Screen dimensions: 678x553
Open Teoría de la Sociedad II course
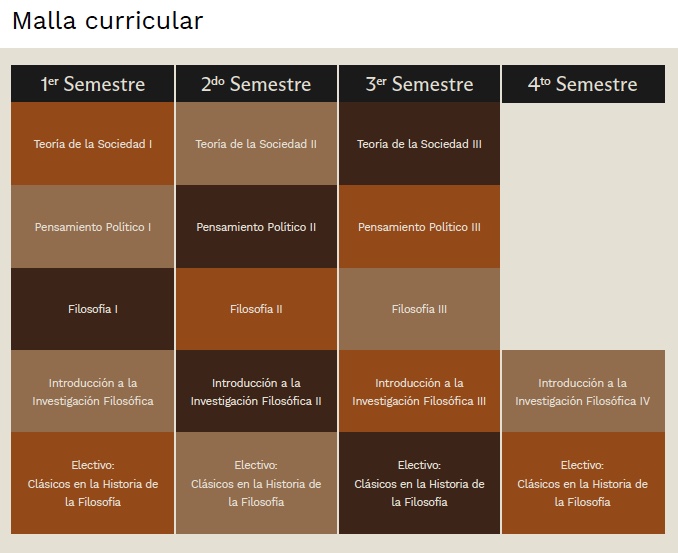tap(256, 144)
